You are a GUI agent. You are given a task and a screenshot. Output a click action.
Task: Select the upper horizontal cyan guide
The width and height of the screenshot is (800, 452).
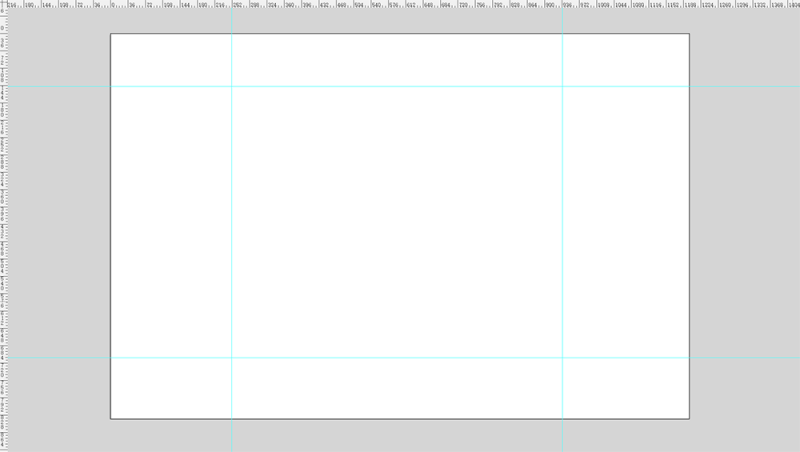click(x=404, y=86)
